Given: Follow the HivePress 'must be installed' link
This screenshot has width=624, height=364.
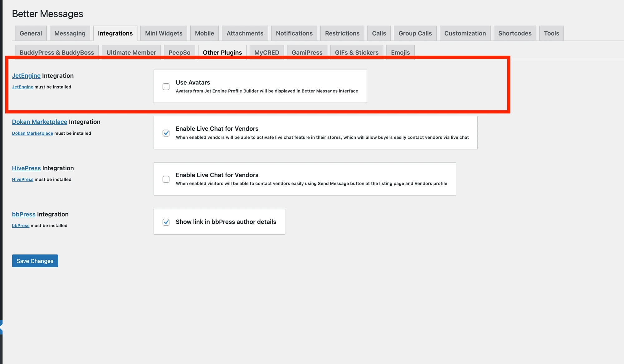Looking at the screenshot, I should (x=22, y=179).
